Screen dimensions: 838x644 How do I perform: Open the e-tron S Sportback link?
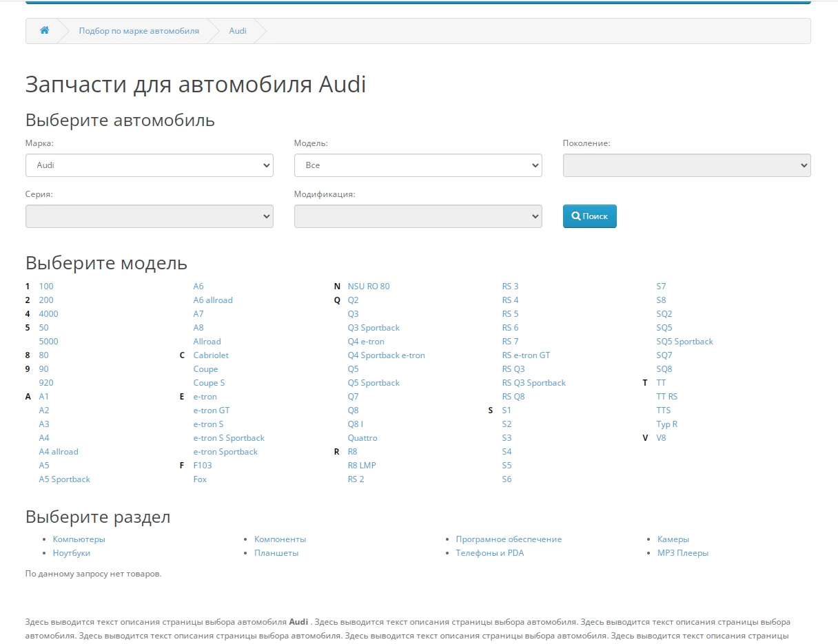pos(229,438)
